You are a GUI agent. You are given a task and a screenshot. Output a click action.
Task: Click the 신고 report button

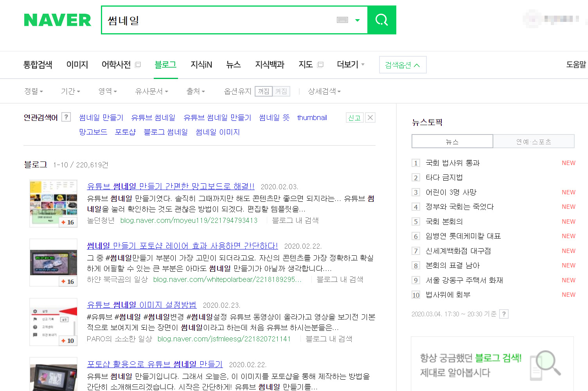click(x=354, y=118)
